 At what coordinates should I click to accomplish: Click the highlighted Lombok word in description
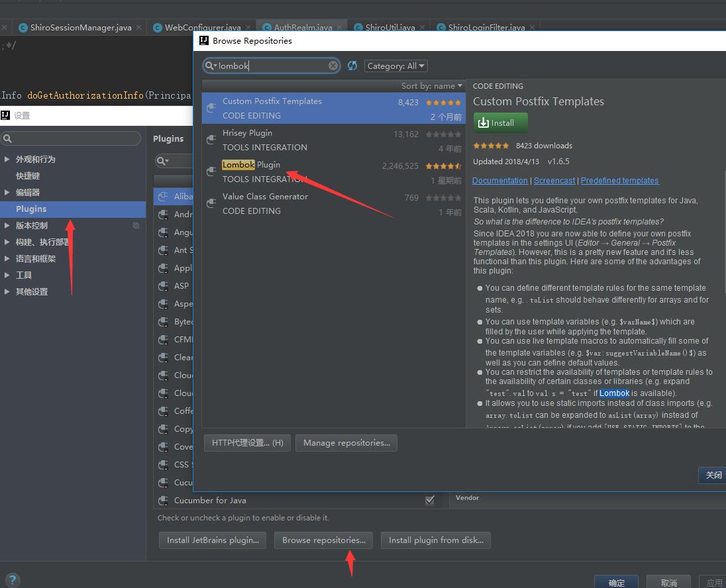[x=615, y=393]
